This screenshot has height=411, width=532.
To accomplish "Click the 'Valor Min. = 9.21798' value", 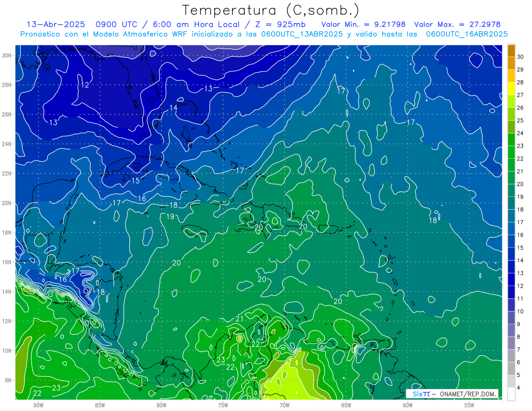I will point(363,24).
